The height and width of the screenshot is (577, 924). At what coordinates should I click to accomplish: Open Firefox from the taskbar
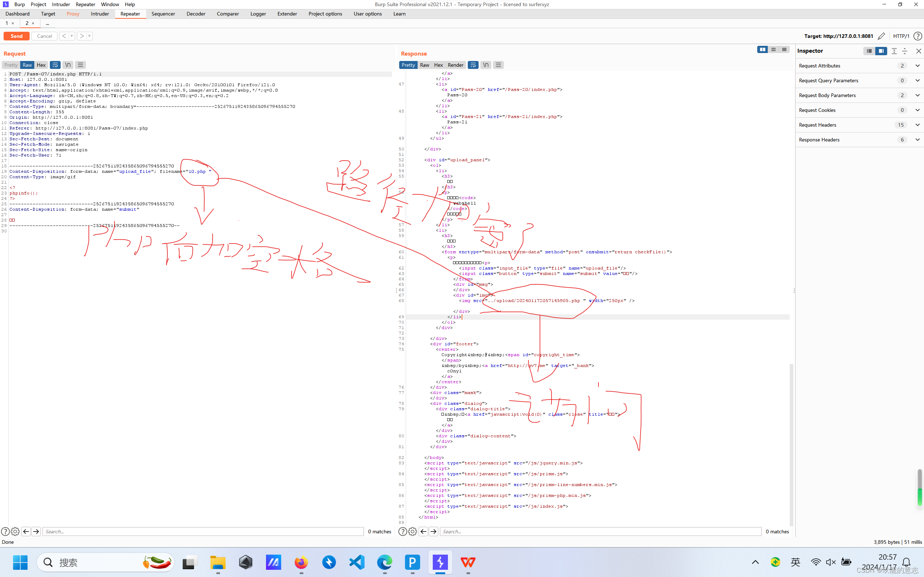(301, 562)
